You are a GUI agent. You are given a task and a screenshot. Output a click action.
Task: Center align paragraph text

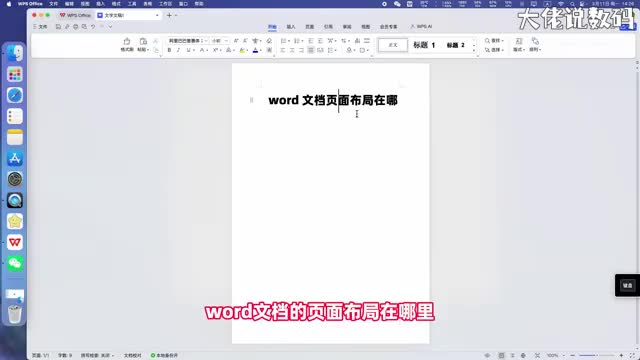[292, 50]
